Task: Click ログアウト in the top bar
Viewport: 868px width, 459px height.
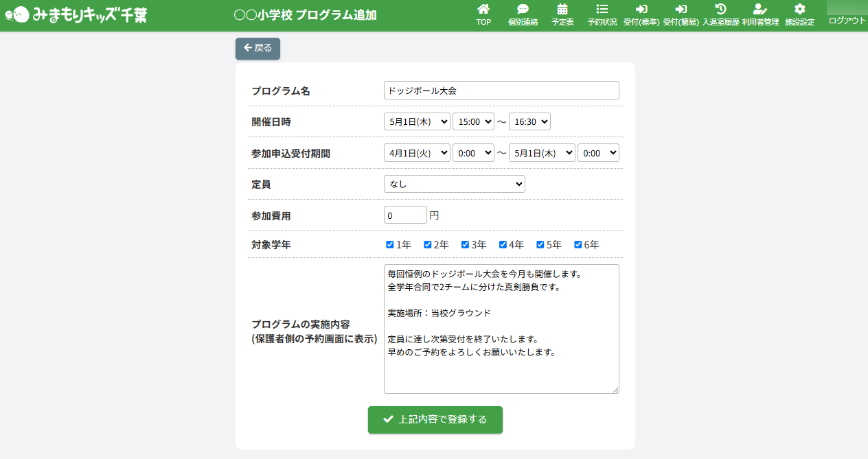Action: pos(847,21)
